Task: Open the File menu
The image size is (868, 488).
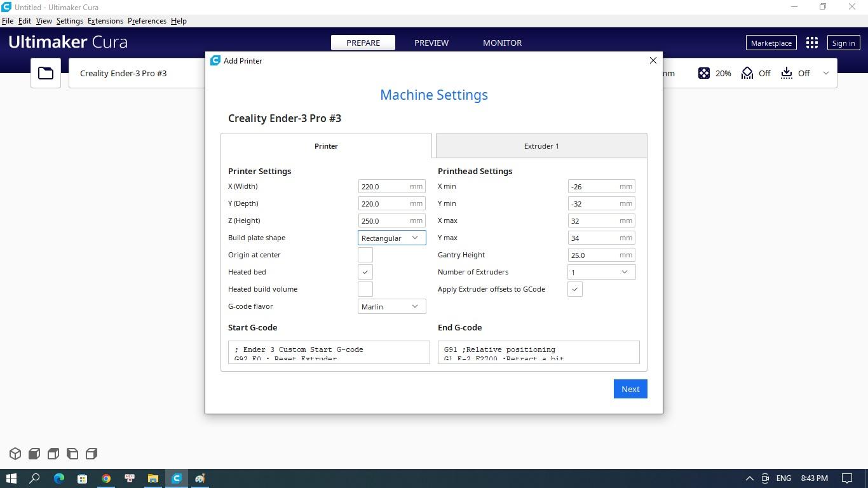Action: coord(8,21)
